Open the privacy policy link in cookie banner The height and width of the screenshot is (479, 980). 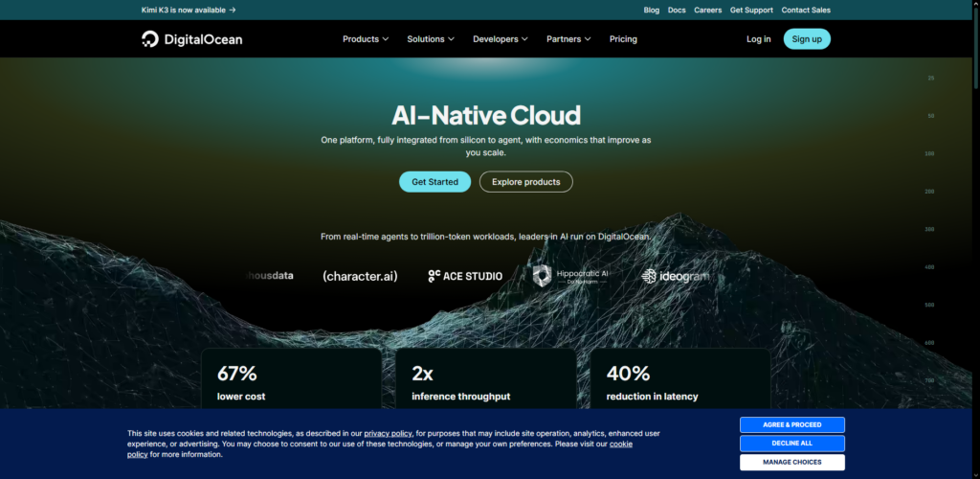(x=389, y=433)
